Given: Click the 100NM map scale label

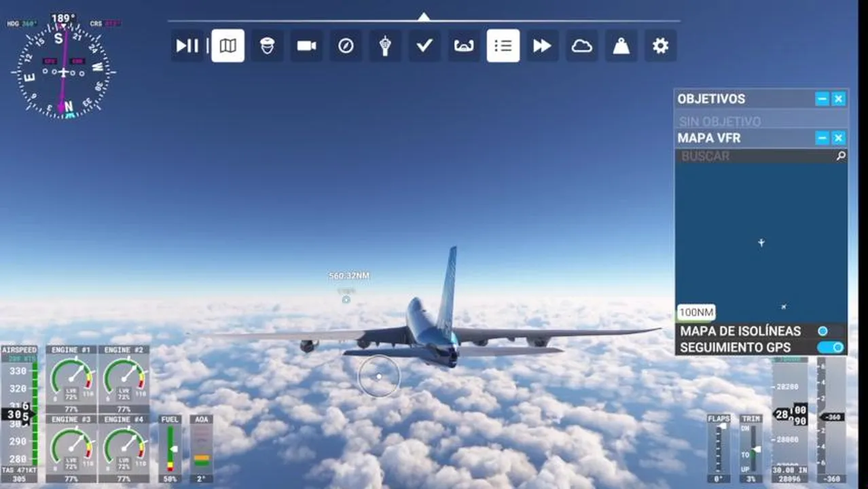Looking at the screenshot, I should [696, 312].
